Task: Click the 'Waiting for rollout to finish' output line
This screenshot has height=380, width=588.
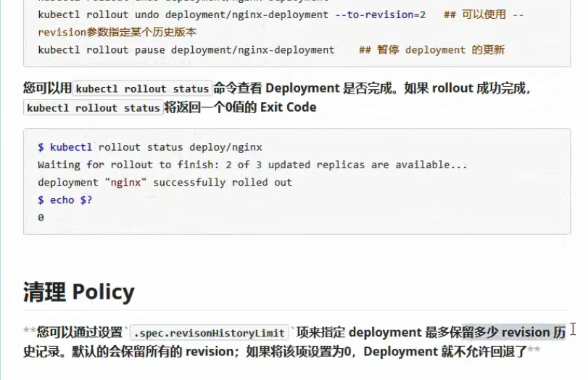Action: pos(252,165)
